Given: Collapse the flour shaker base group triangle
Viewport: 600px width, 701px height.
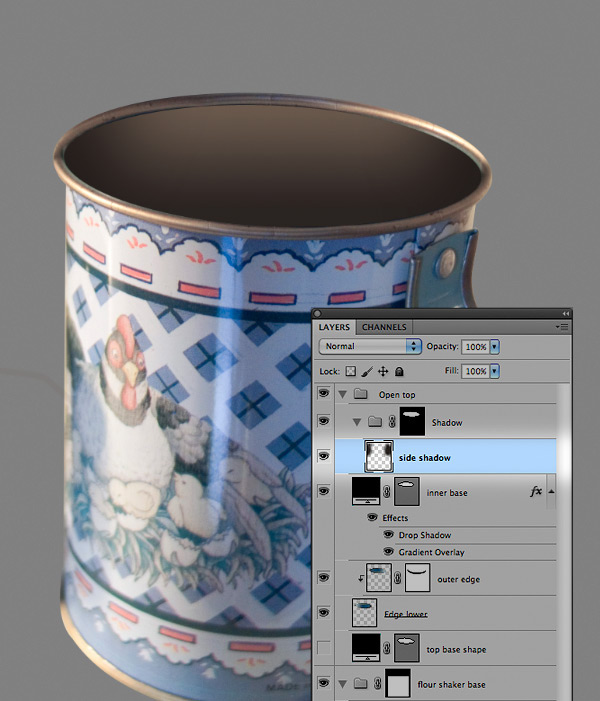Looking at the screenshot, I should 343,684.
